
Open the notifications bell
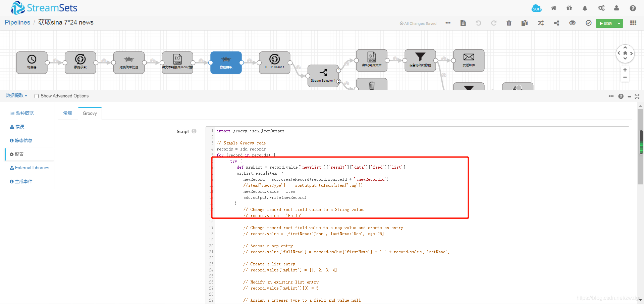click(x=585, y=8)
